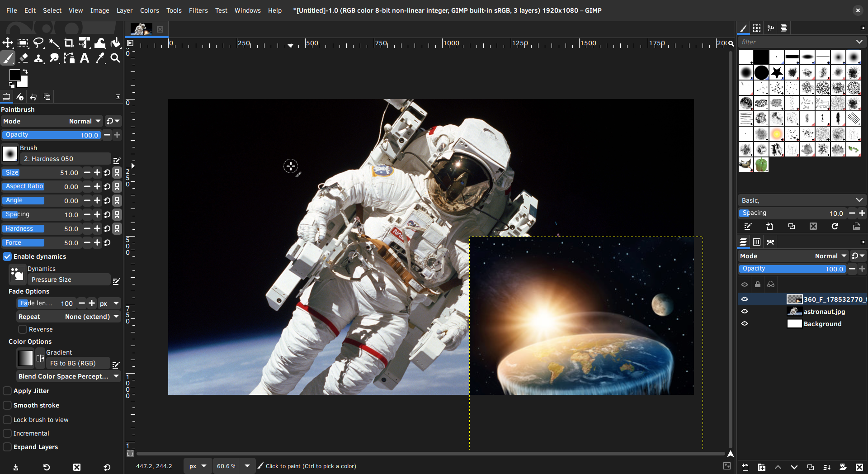Select the Crop tool
Viewport: 868px width, 474px height.
(69, 43)
